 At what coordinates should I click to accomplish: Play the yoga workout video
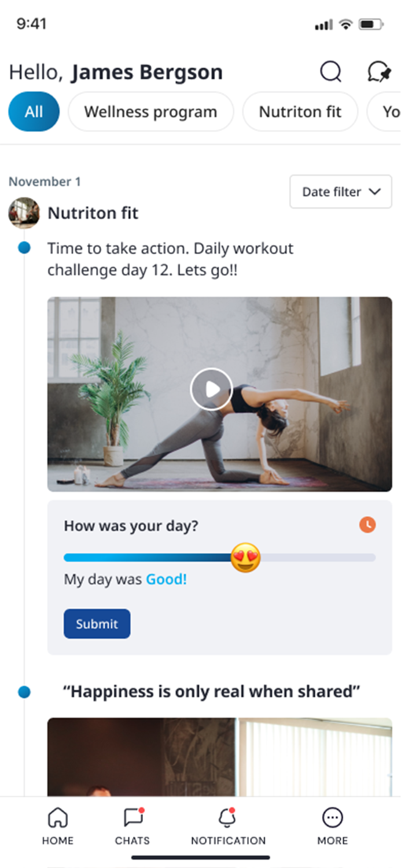(211, 389)
